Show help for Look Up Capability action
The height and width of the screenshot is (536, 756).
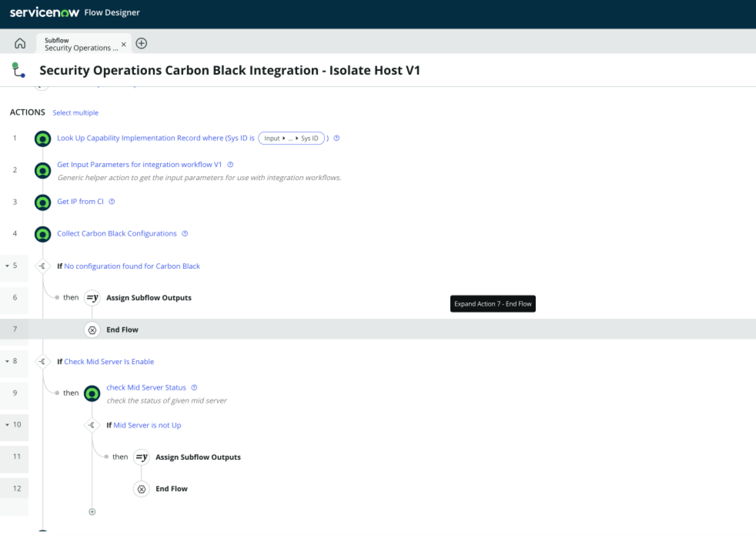tap(336, 138)
